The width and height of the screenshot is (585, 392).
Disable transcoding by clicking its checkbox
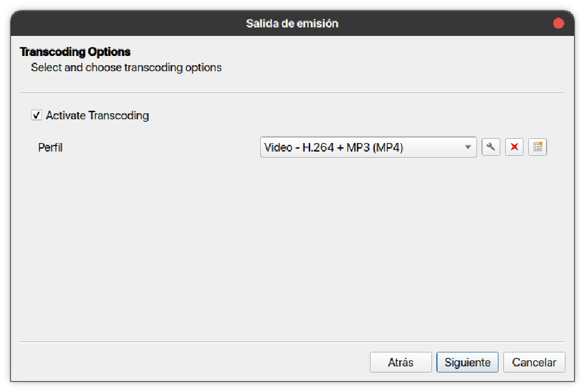tap(37, 115)
